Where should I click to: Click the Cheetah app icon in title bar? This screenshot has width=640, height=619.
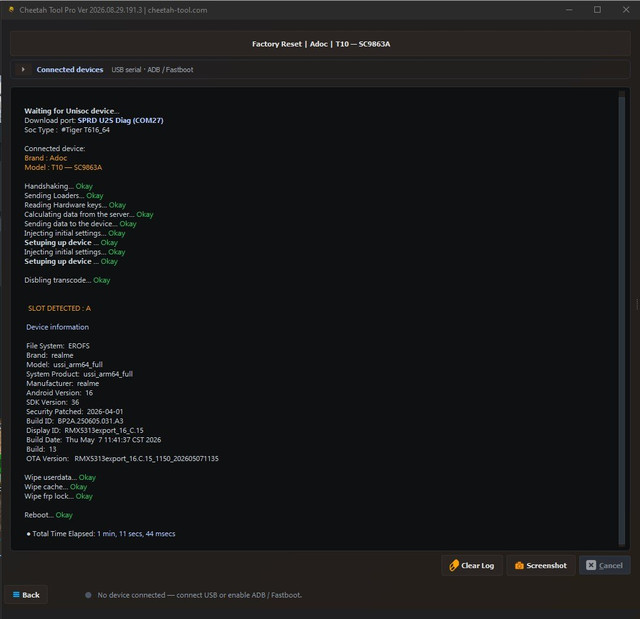11,9
